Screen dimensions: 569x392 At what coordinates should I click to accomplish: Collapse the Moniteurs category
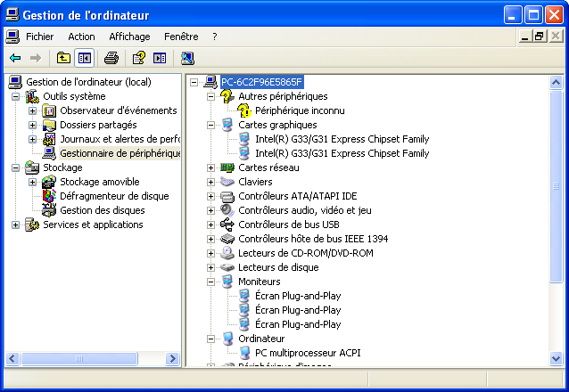coord(210,282)
